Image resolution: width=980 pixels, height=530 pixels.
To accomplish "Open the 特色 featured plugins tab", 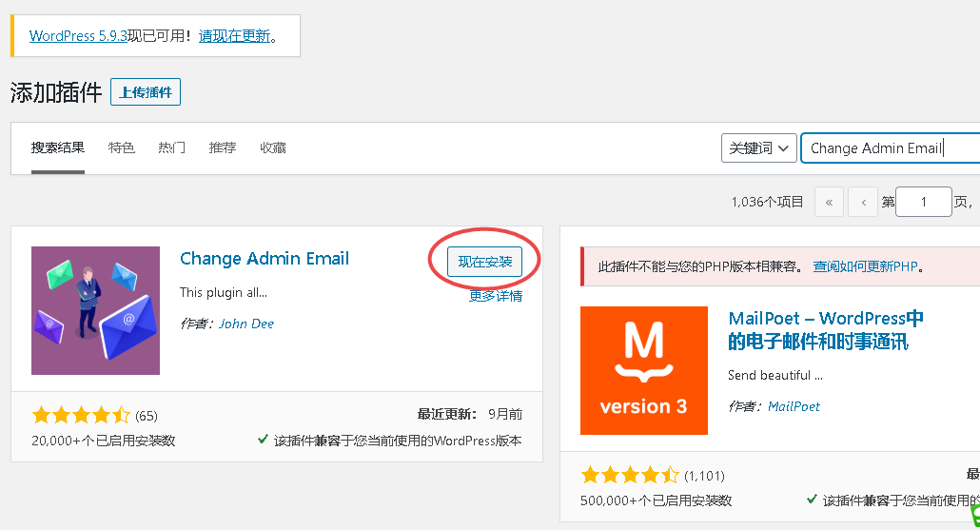I will (122, 147).
